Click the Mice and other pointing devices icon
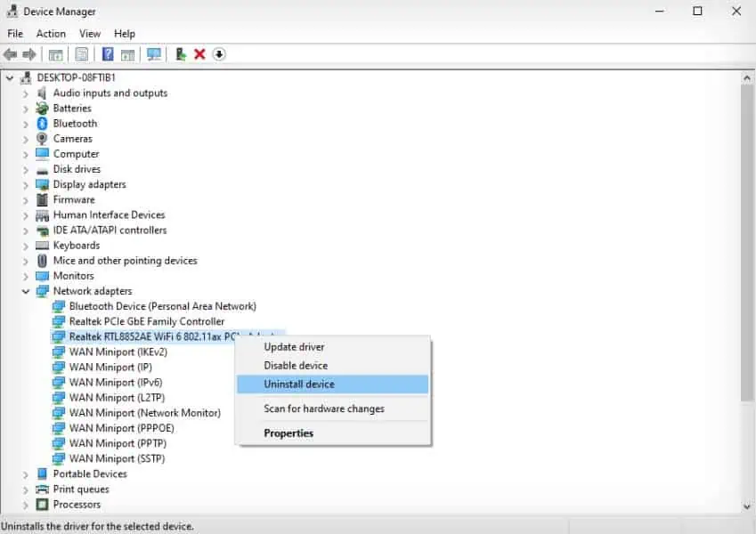The height and width of the screenshot is (534, 756). click(x=43, y=261)
